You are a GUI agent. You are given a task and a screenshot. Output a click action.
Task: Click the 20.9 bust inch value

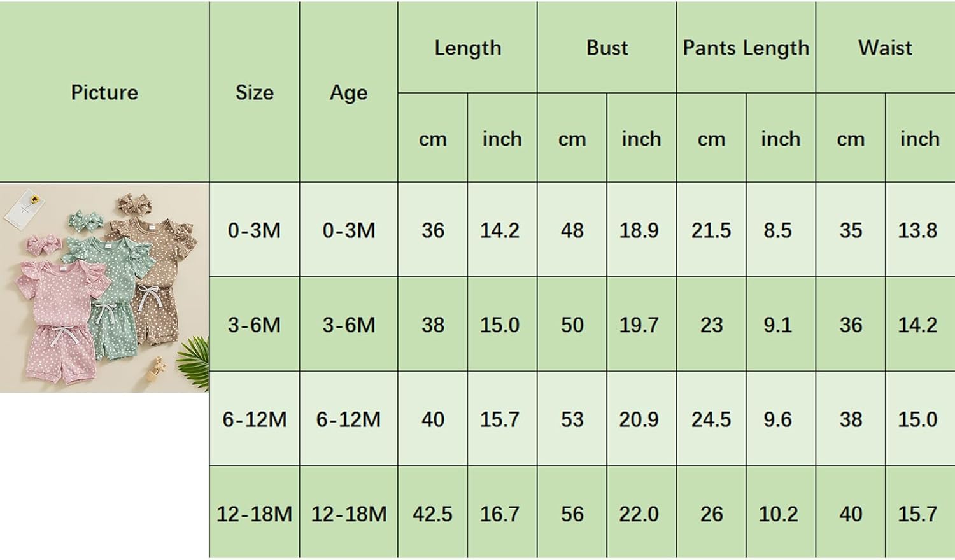coord(639,419)
